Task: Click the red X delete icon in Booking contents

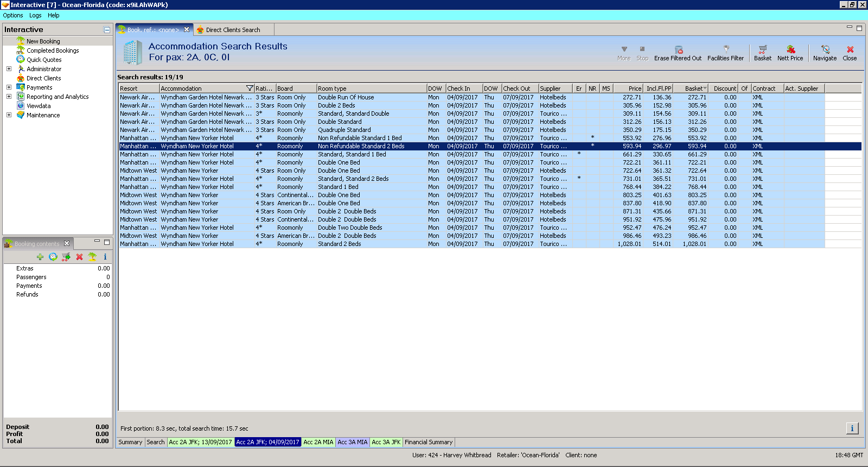Action: tap(79, 257)
